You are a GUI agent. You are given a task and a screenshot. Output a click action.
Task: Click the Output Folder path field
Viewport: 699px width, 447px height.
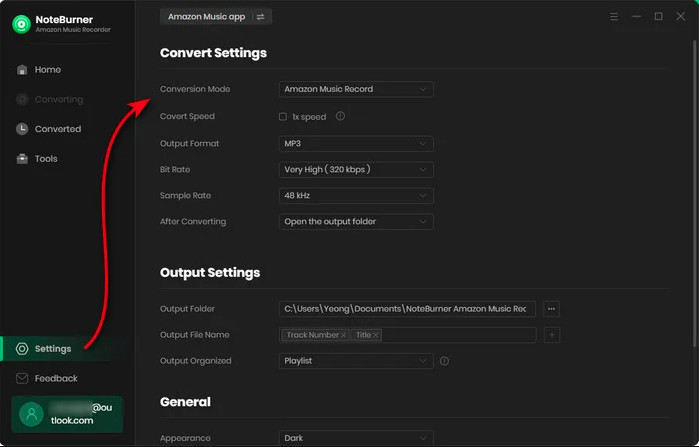pyautogui.click(x=407, y=309)
